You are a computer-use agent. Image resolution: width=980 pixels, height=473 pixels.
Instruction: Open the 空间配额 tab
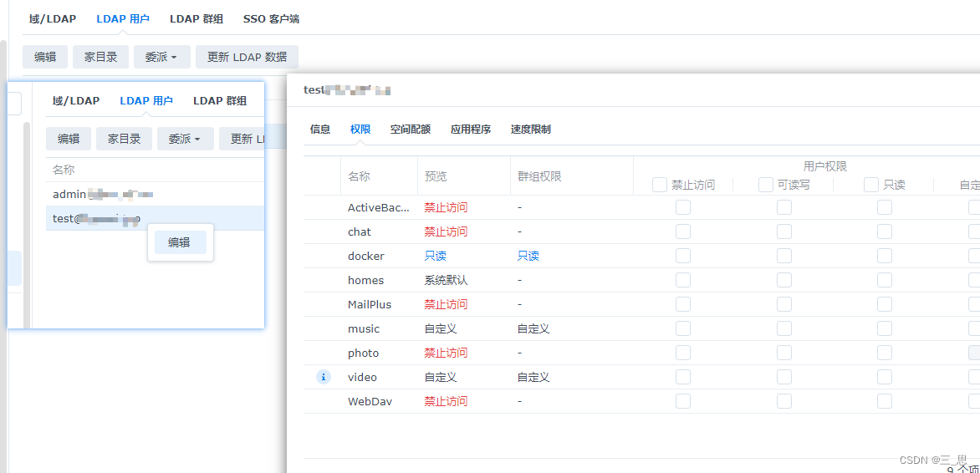(x=410, y=130)
